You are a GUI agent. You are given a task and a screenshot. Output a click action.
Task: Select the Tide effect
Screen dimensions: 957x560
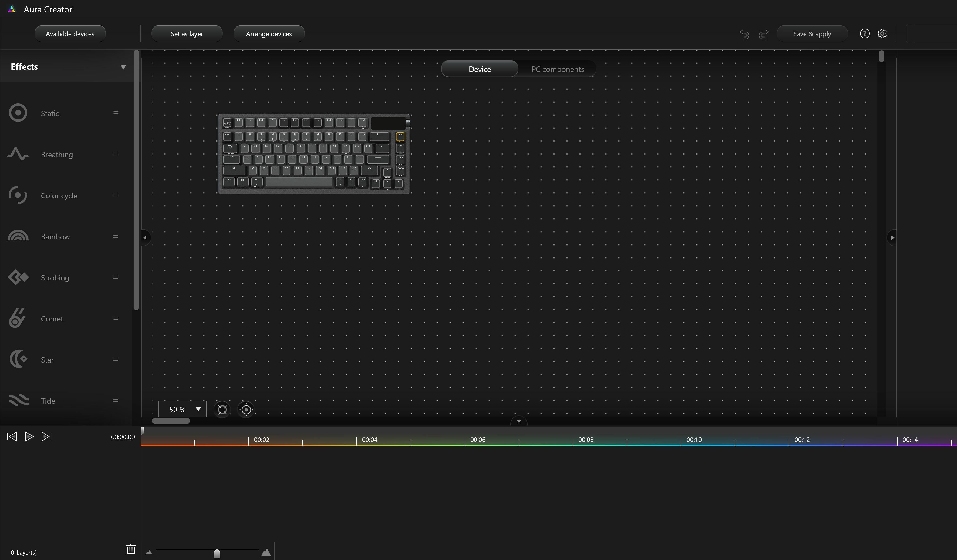(48, 400)
